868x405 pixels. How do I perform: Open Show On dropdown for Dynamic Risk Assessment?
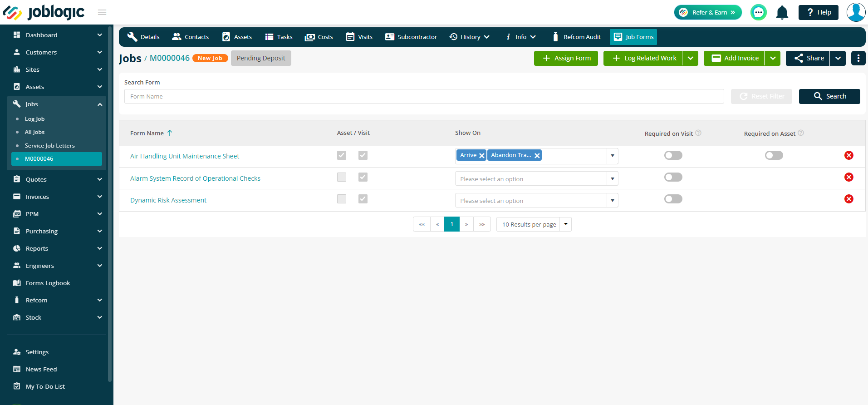click(x=613, y=200)
